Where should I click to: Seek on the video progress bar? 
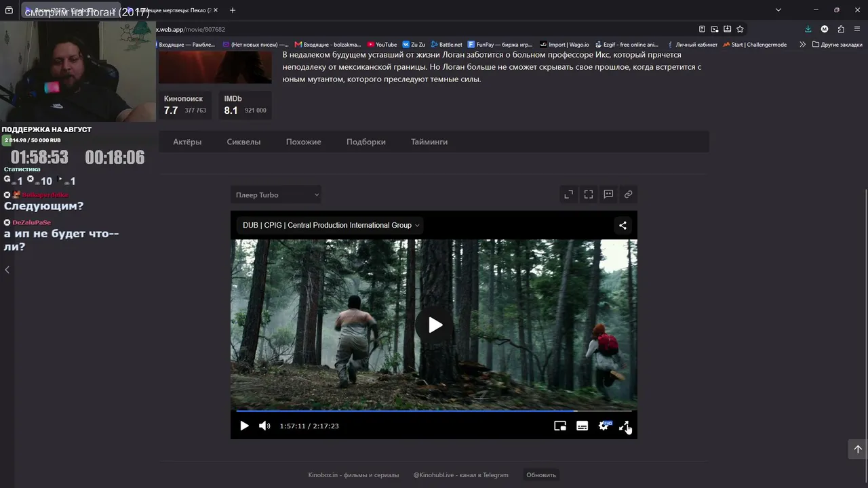434,411
